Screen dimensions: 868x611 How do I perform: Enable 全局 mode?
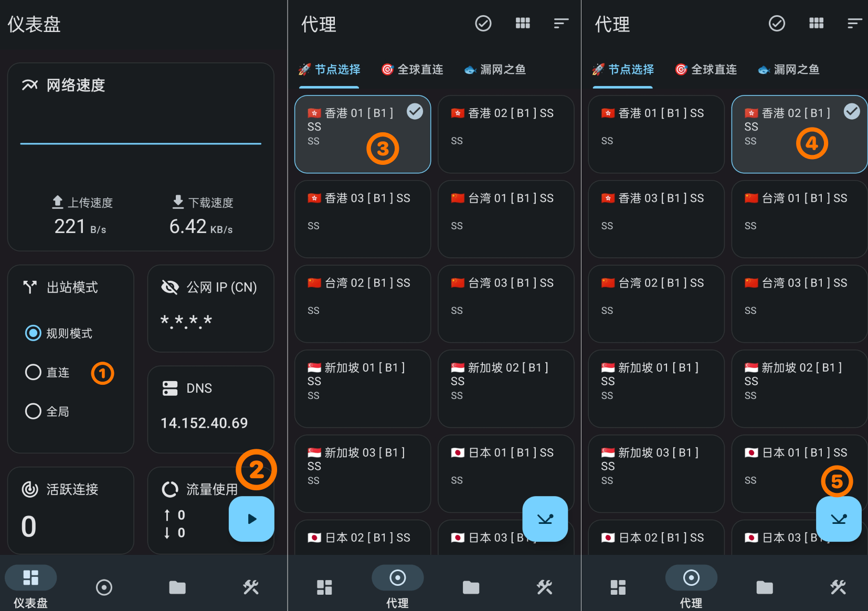coord(33,411)
